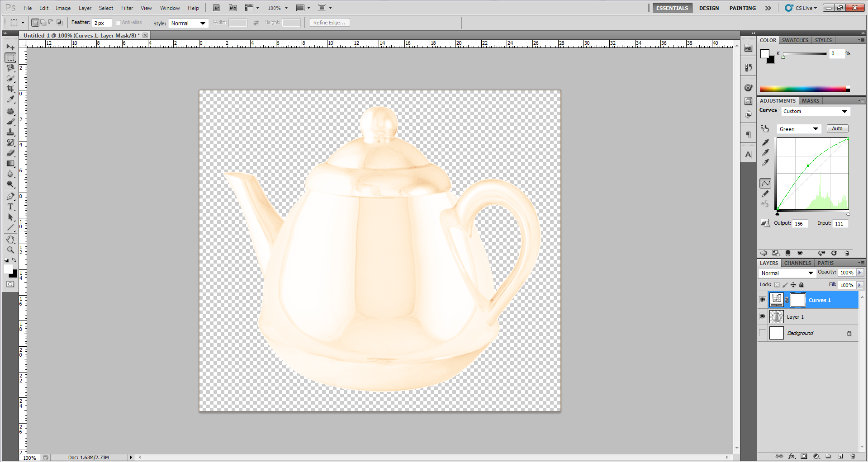Hide Layer 1 visibility eye
The width and height of the screenshot is (868, 462).
click(x=762, y=316)
